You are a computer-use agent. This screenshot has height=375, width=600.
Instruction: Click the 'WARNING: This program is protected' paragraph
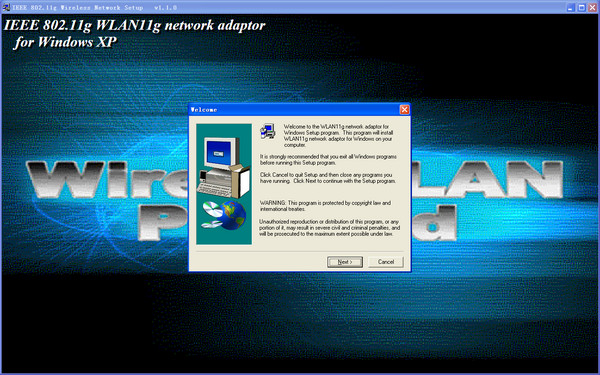click(x=325, y=206)
